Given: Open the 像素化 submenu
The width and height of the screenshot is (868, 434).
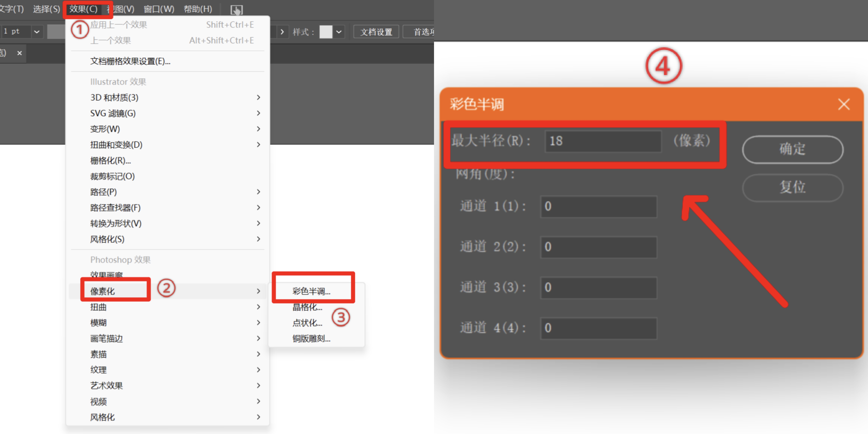Looking at the screenshot, I should coord(167,291).
